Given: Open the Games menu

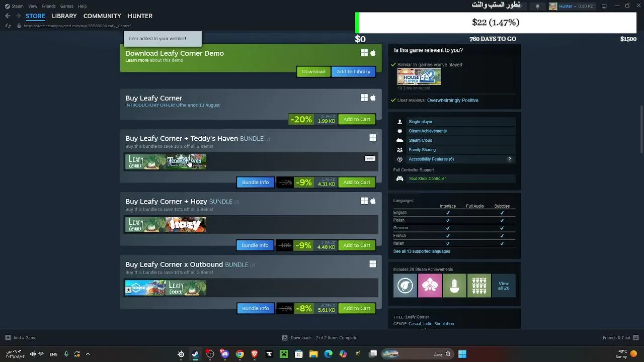Looking at the screenshot, I should [67, 6].
